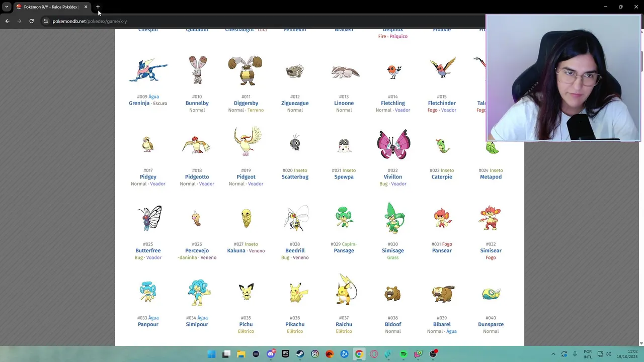Open the volume control in system tray
Viewport: 644px width, 362px height.
pos(608,354)
